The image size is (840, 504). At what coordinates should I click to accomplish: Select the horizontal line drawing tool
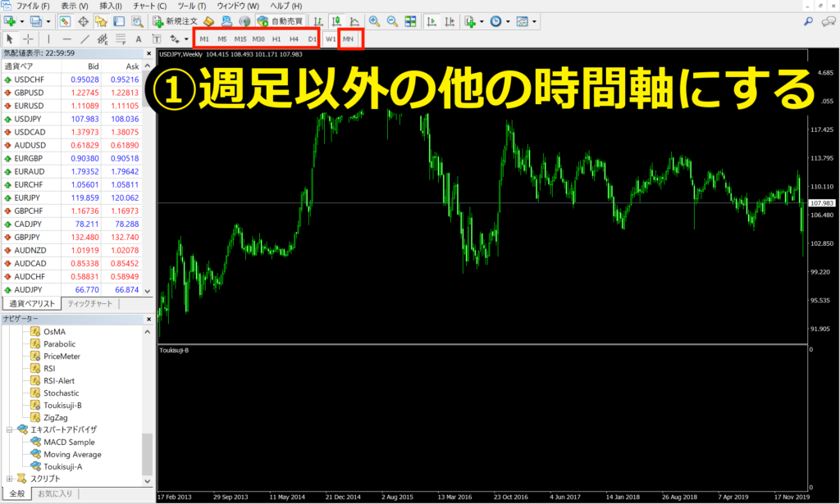[x=66, y=39]
